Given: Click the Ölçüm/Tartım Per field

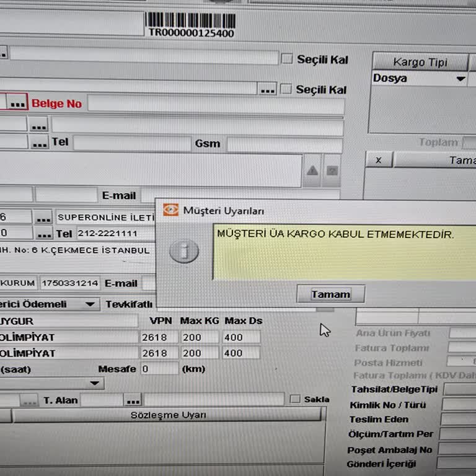Looking at the screenshot, I should click(457, 434).
